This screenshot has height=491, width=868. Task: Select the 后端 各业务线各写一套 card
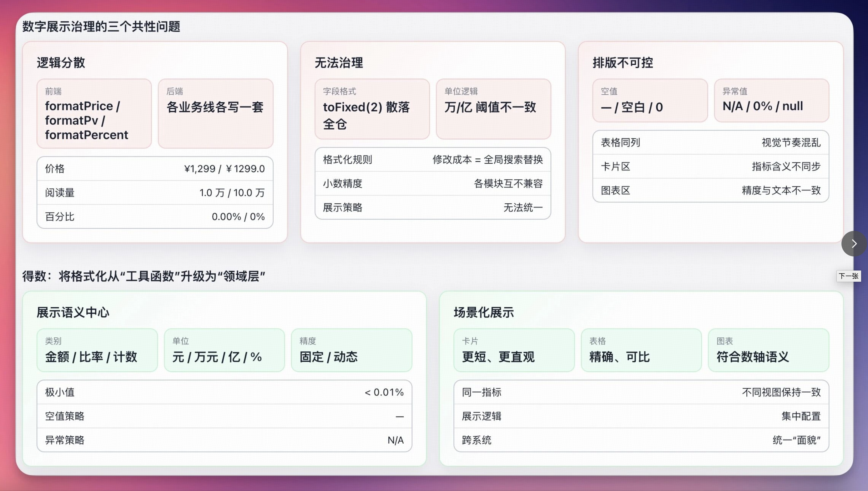click(x=215, y=112)
